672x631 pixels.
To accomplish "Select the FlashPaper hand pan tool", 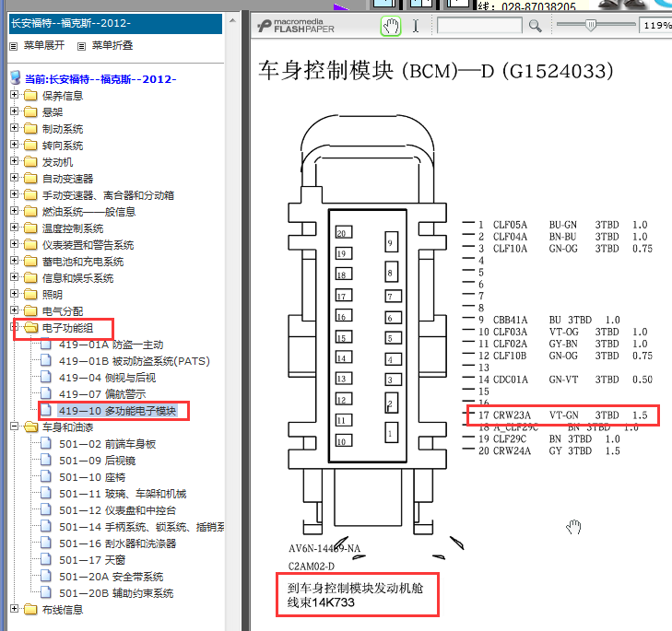I will coord(391,26).
